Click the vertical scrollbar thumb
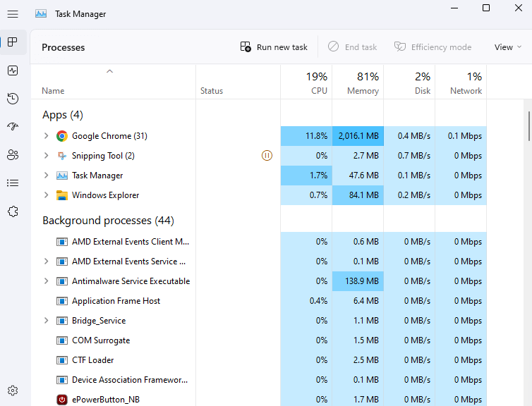The width and height of the screenshot is (532, 406). pos(528,127)
